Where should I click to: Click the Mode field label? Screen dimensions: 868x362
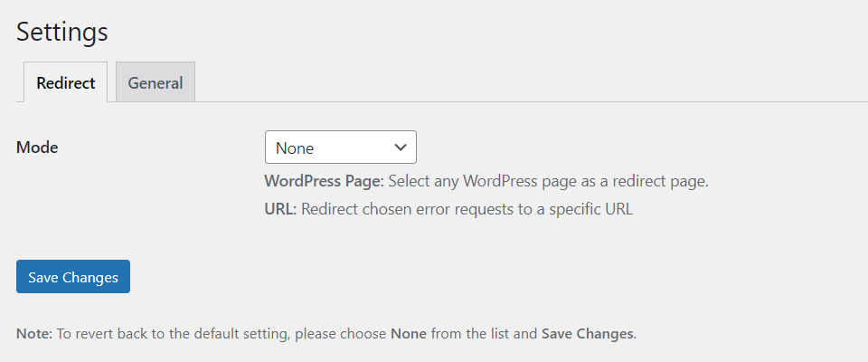pyautogui.click(x=37, y=148)
